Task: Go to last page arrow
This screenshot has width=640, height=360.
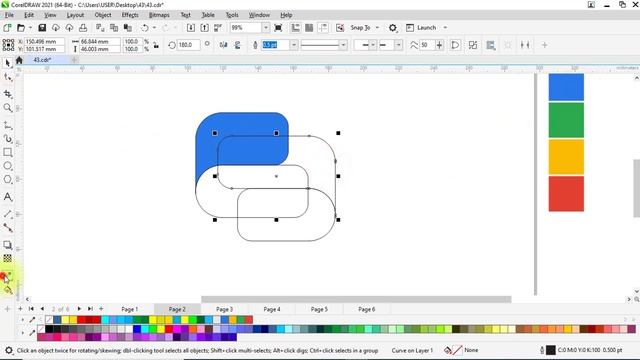Action: pos(90,309)
